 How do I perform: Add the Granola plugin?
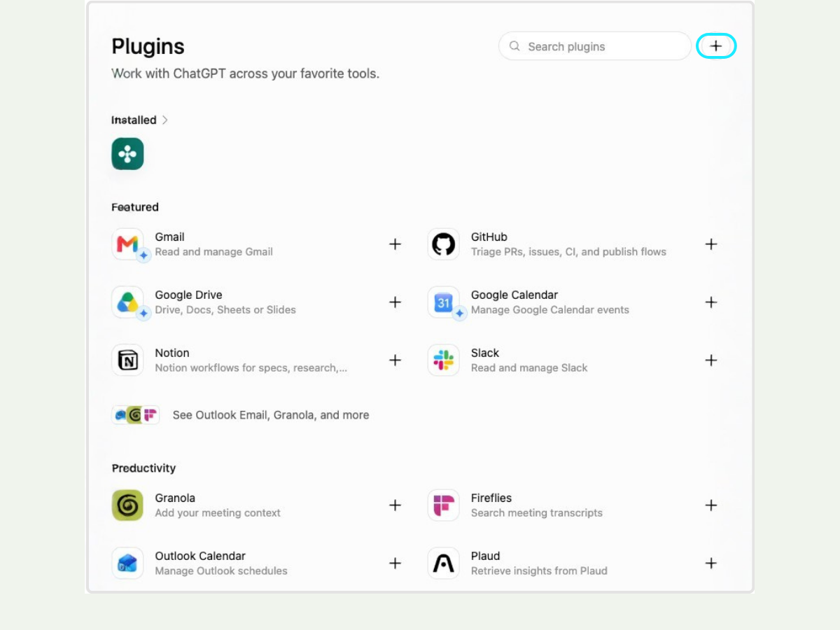(x=395, y=505)
